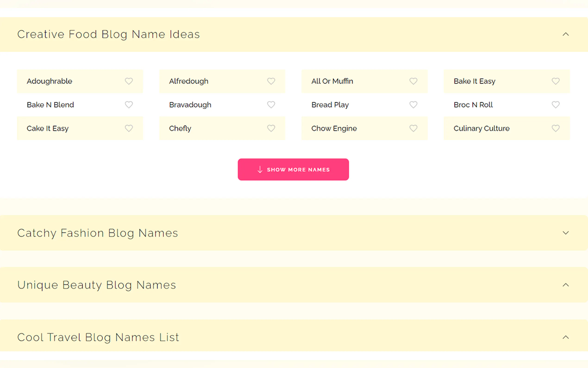Click the Cool Travel Blog Names List chevron

566,337
